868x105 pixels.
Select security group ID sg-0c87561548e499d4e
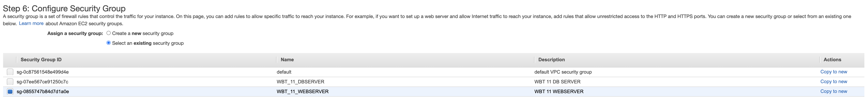coord(43,72)
